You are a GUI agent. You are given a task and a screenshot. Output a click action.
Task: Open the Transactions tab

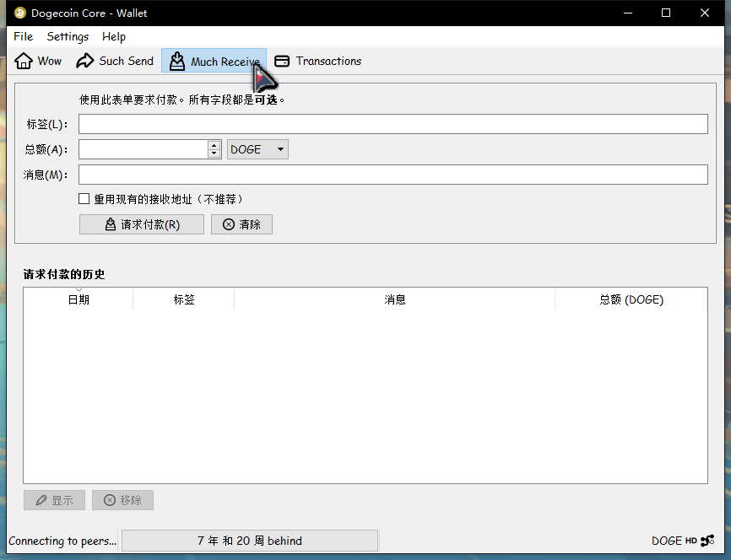coord(318,61)
